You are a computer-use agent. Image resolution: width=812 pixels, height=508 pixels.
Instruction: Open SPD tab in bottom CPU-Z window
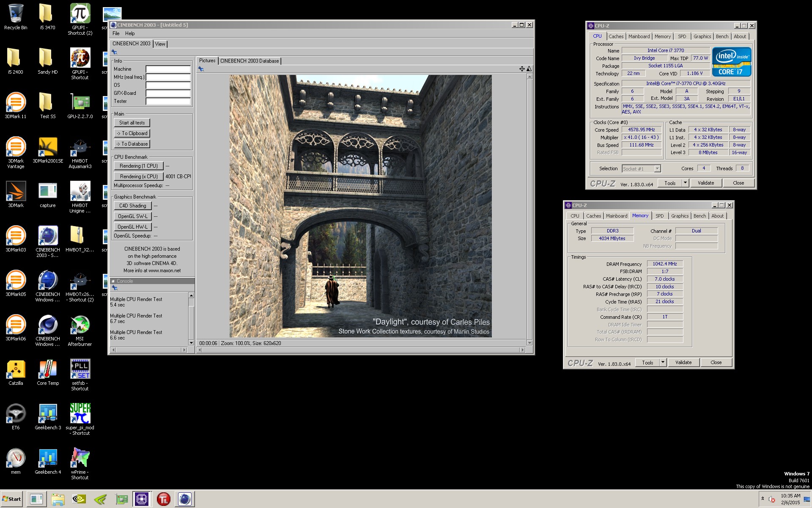click(659, 216)
